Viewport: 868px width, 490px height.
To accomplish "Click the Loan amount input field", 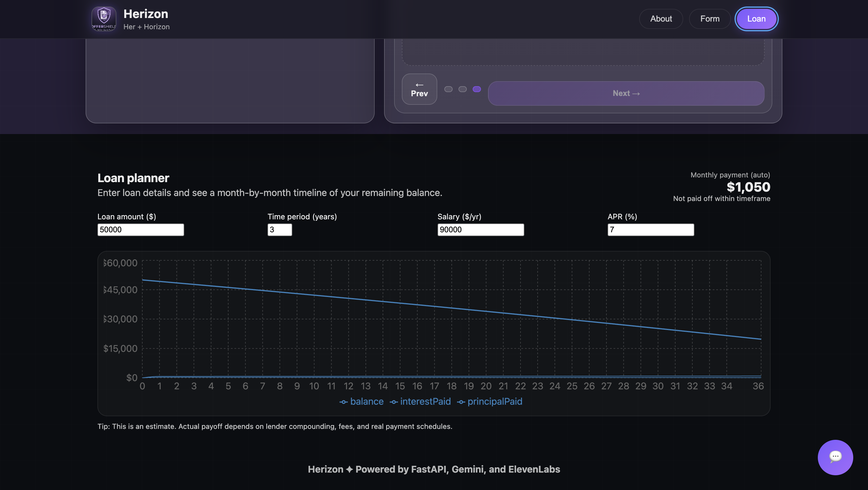I will coord(141,229).
